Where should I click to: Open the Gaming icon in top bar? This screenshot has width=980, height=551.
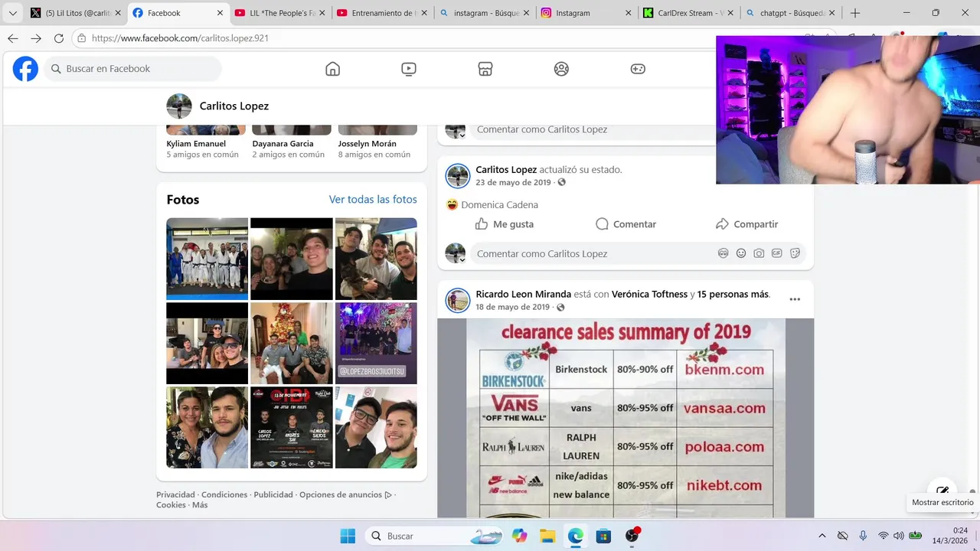[x=638, y=69]
